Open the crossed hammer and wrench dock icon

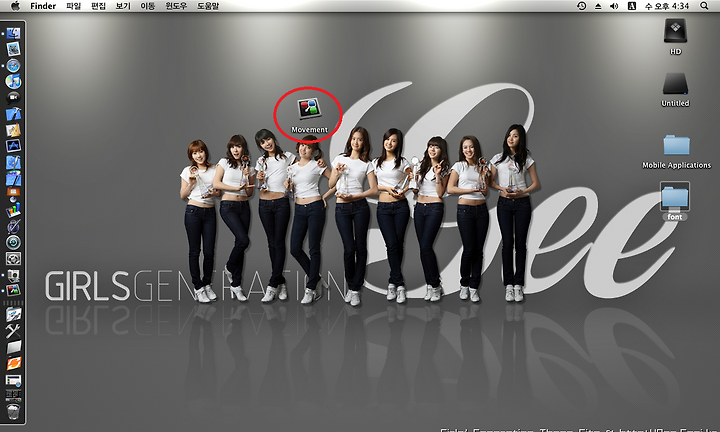13,331
